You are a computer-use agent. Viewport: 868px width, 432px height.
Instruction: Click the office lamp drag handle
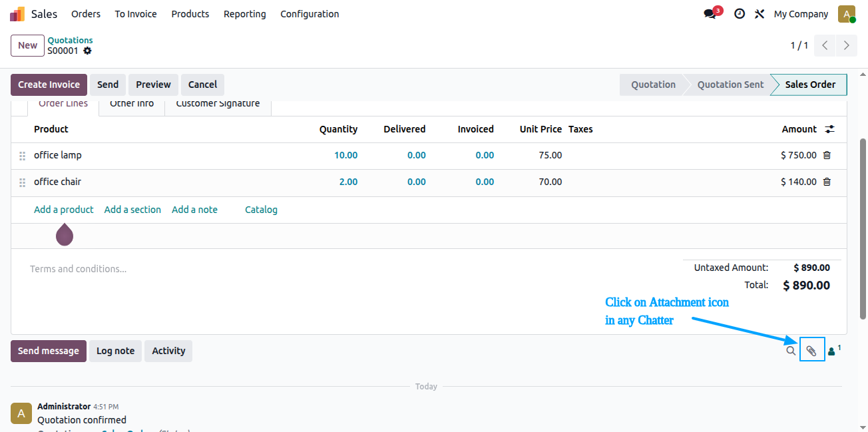coord(22,156)
